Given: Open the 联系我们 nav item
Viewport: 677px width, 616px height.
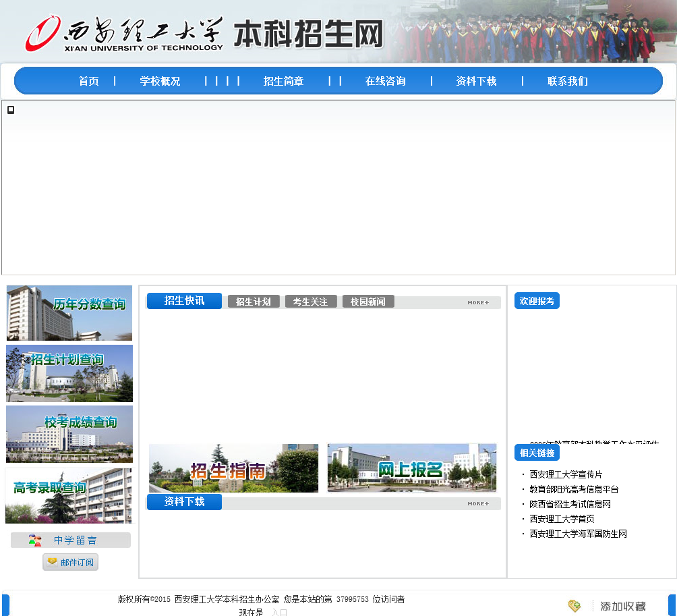Looking at the screenshot, I should 568,81.
